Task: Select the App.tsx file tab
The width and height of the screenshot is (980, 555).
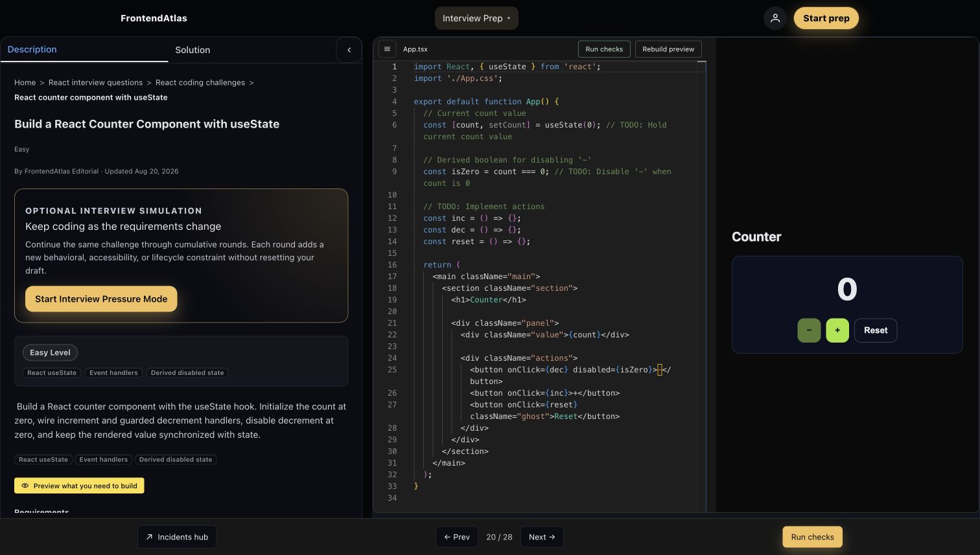Action: coord(415,49)
